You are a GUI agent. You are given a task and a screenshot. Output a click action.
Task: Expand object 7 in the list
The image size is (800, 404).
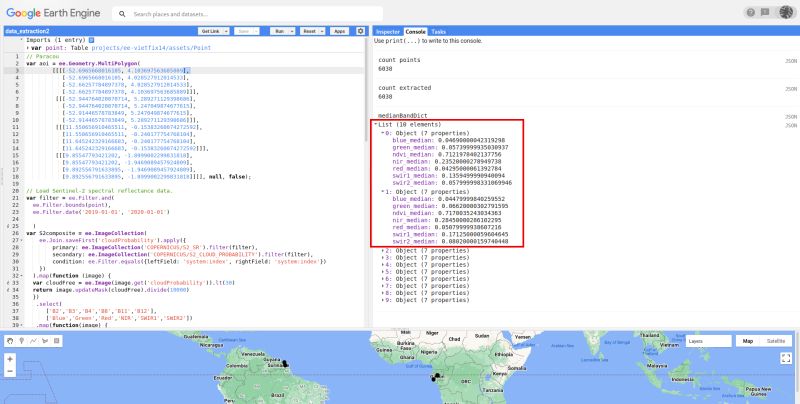(383, 286)
